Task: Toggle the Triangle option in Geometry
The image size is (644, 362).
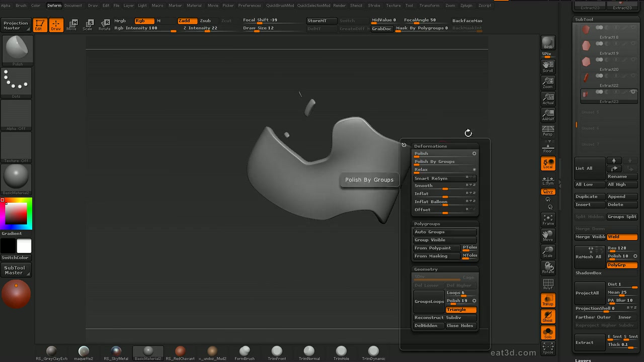Action: coord(461,310)
